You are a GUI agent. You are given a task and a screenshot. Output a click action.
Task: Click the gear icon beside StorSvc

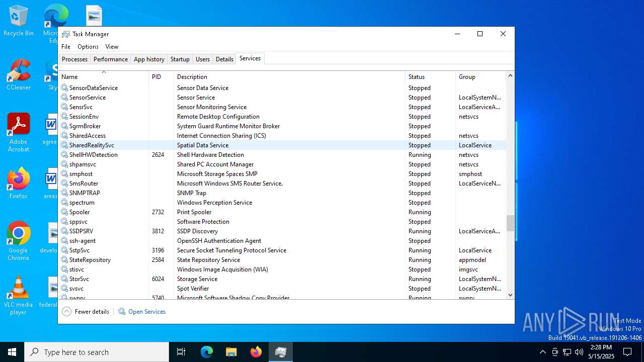click(x=64, y=279)
